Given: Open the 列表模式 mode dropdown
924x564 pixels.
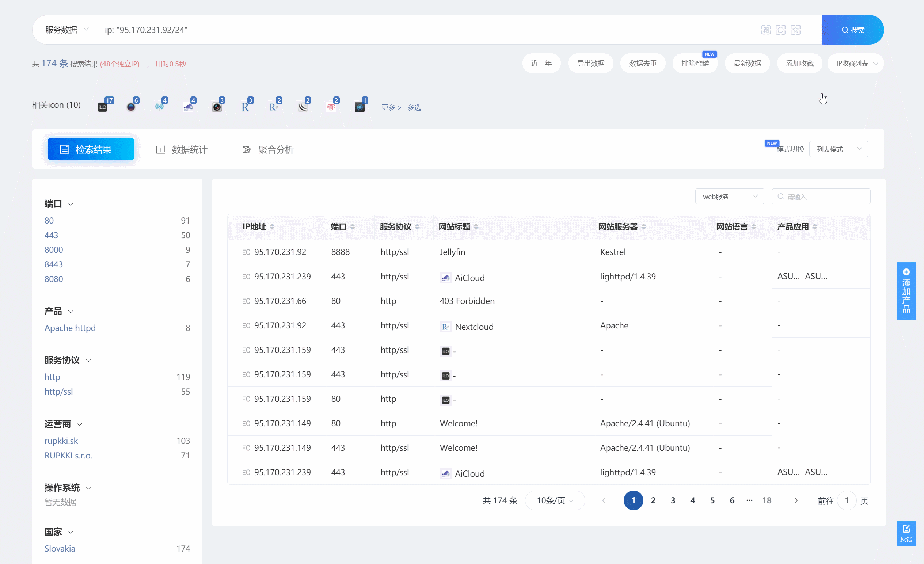Looking at the screenshot, I should [839, 149].
